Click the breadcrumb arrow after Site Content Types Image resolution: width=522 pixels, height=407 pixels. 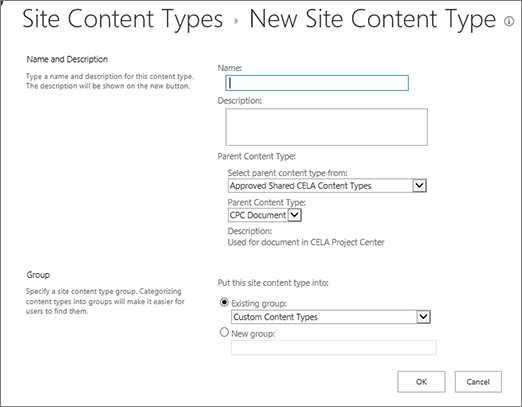point(236,22)
